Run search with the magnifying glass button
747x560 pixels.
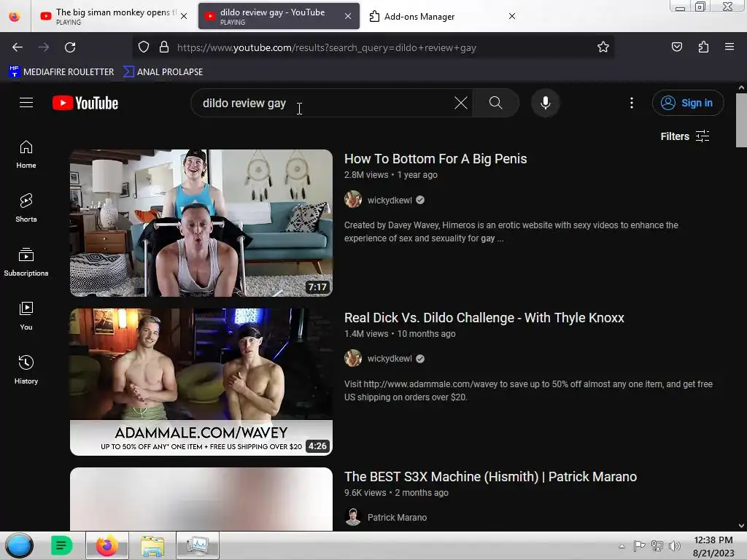tap(495, 103)
